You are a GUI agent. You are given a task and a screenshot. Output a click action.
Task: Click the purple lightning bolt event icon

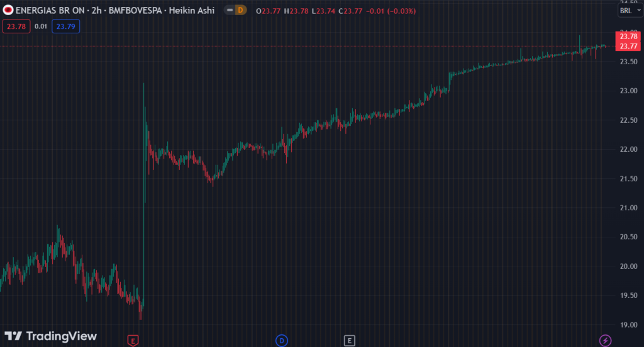tap(605, 341)
